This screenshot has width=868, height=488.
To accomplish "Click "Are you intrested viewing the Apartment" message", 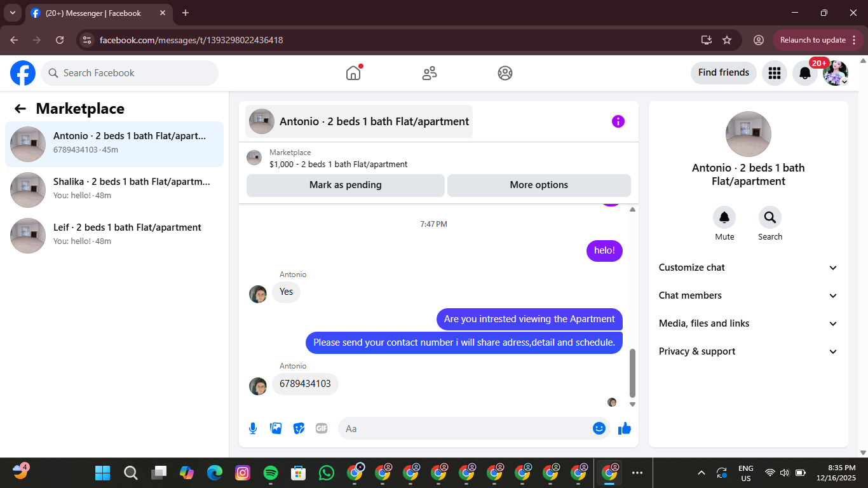I will coord(529,319).
